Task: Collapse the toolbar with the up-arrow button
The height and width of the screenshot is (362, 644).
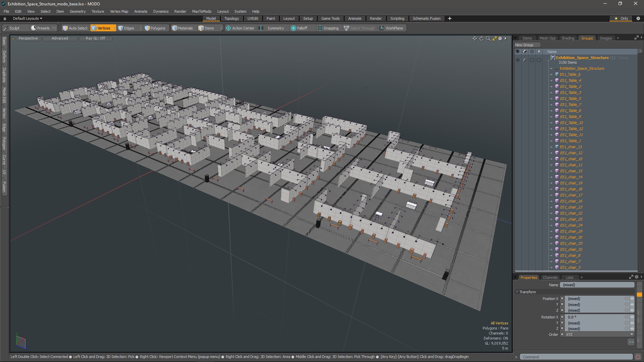Action: coord(5,18)
